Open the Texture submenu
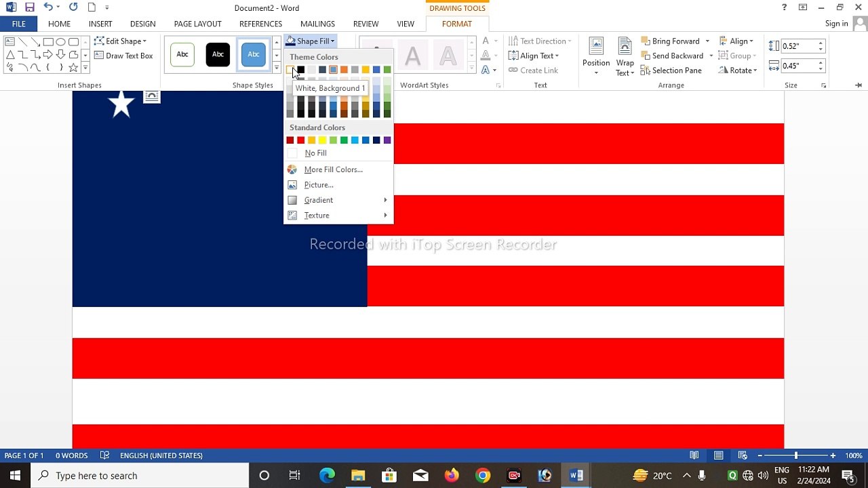Image resolution: width=868 pixels, height=488 pixels. coord(338,216)
